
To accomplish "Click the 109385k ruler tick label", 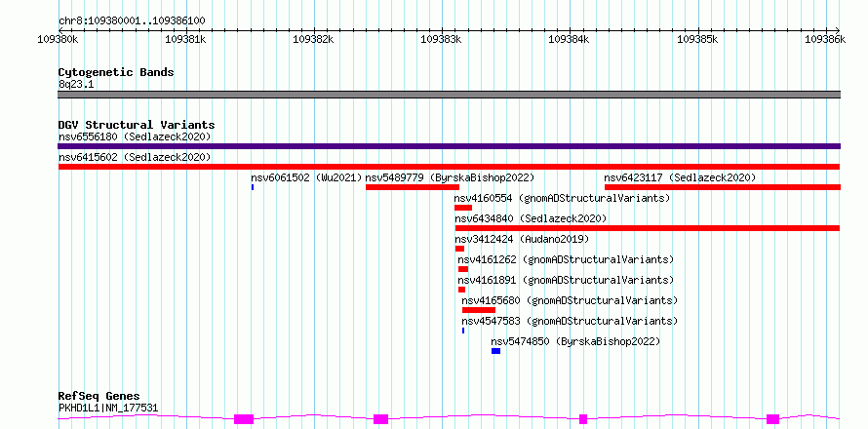I will pos(697,39).
